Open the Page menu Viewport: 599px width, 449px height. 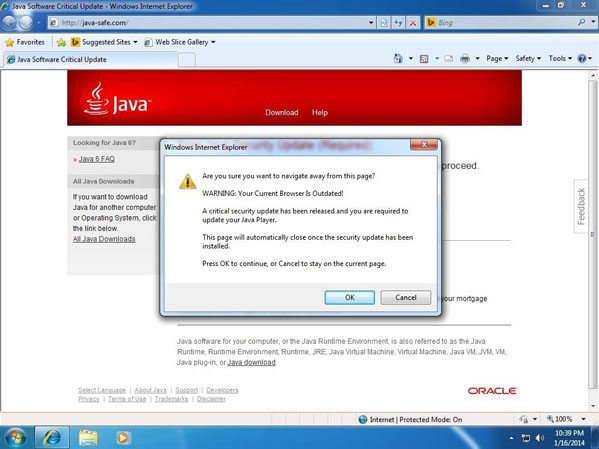(x=497, y=58)
